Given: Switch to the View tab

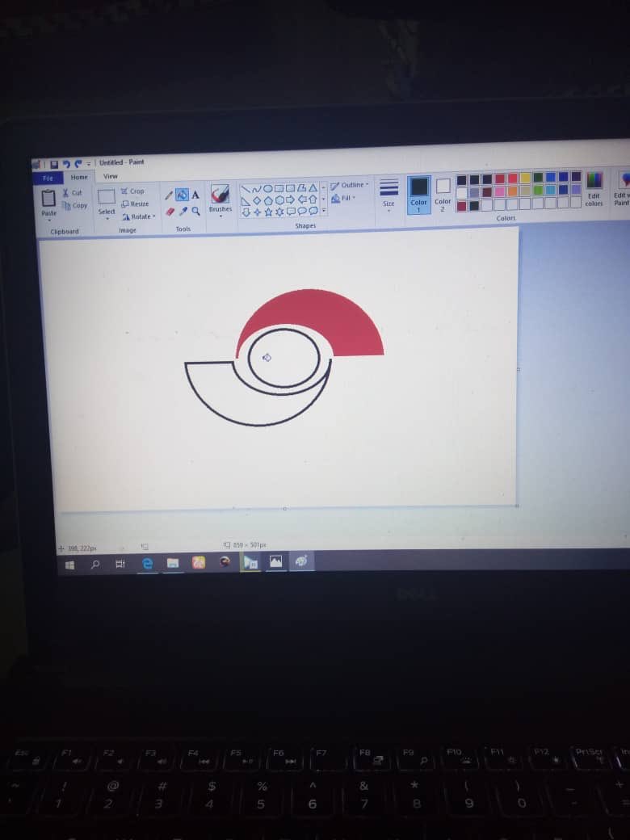Looking at the screenshot, I should tap(111, 176).
